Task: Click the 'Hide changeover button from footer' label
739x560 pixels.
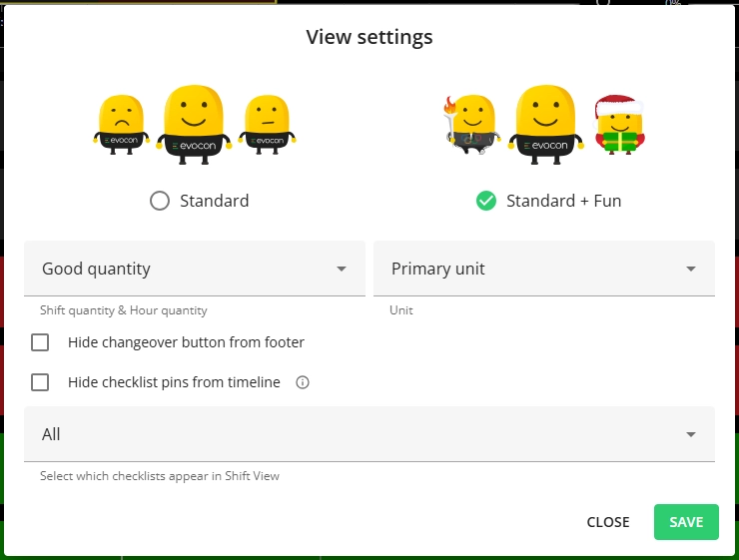Action: coord(186,342)
